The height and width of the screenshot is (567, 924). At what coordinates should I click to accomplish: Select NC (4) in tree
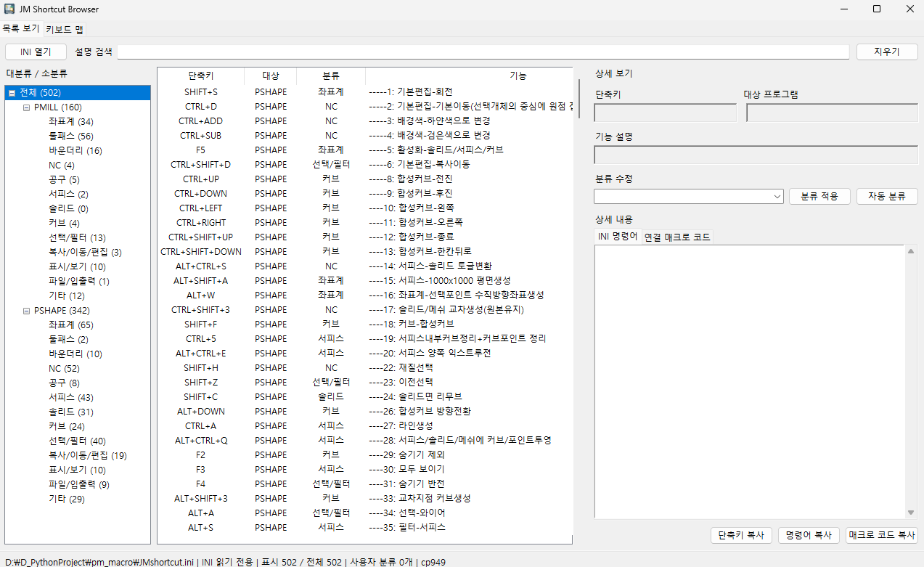click(61, 165)
